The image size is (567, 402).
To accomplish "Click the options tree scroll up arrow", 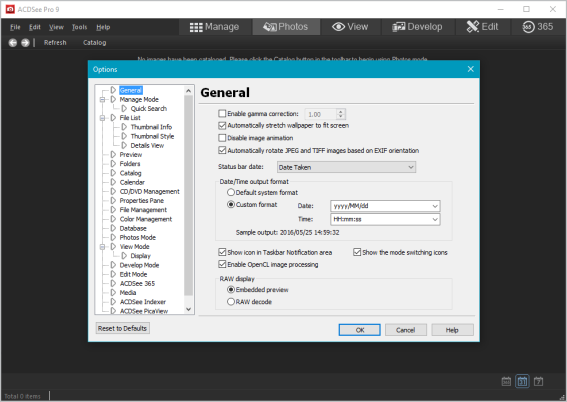I will coord(188,91).
